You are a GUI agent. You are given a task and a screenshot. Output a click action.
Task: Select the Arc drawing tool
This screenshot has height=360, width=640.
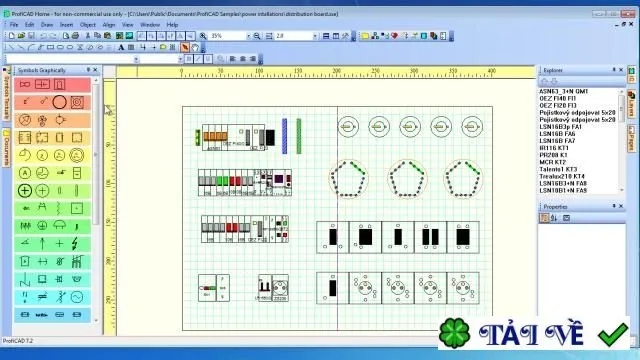point(31,47)
